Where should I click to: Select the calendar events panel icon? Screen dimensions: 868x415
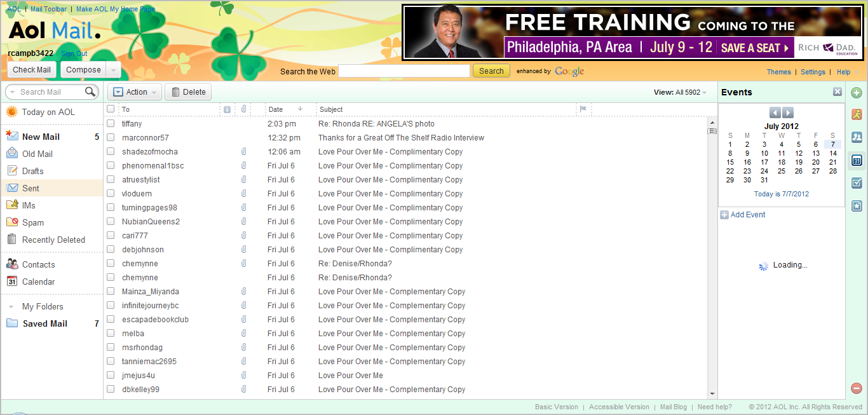pyautogui.click(x=857, y=161)
